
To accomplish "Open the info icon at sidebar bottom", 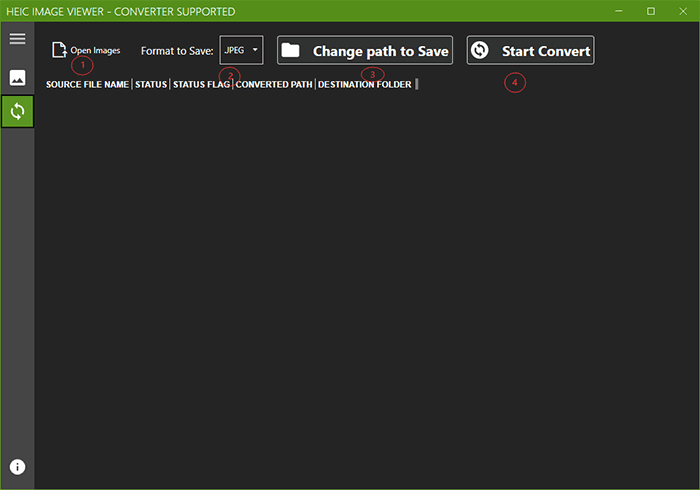I will [x=17, y=467].
